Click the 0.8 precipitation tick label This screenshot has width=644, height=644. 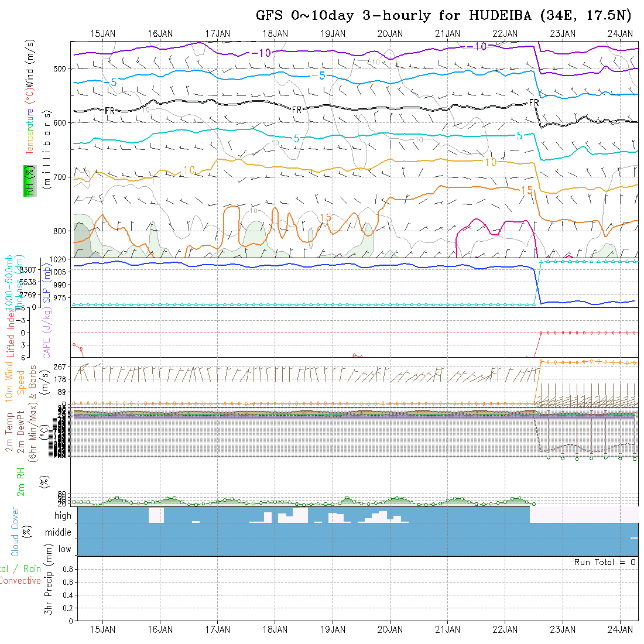tap(66, 569)
